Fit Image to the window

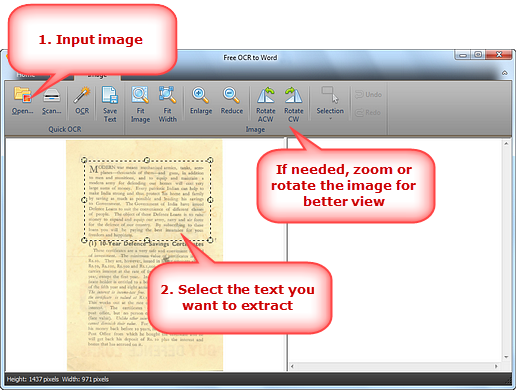point(140,104)
